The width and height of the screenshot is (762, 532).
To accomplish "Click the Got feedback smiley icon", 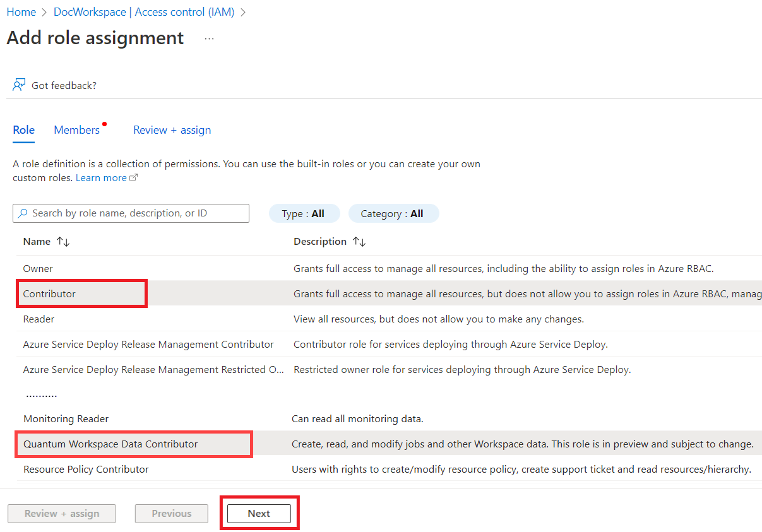I will pos(18,85).
